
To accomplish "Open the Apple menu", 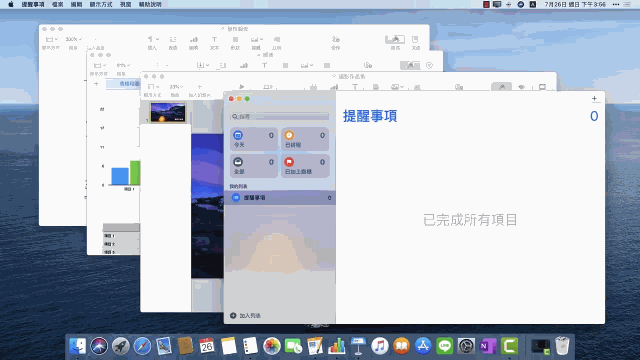I will tap(11, 4).
